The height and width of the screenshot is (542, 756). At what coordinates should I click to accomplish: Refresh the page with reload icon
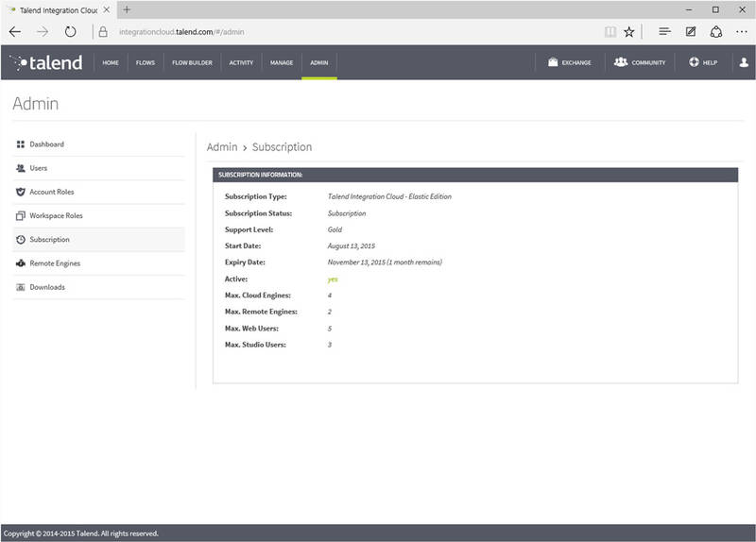click(70, 32)
